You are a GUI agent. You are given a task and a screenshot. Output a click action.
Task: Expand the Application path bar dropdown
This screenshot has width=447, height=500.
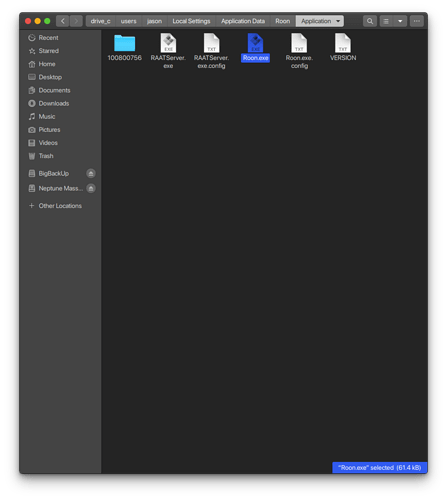(338, 21)
